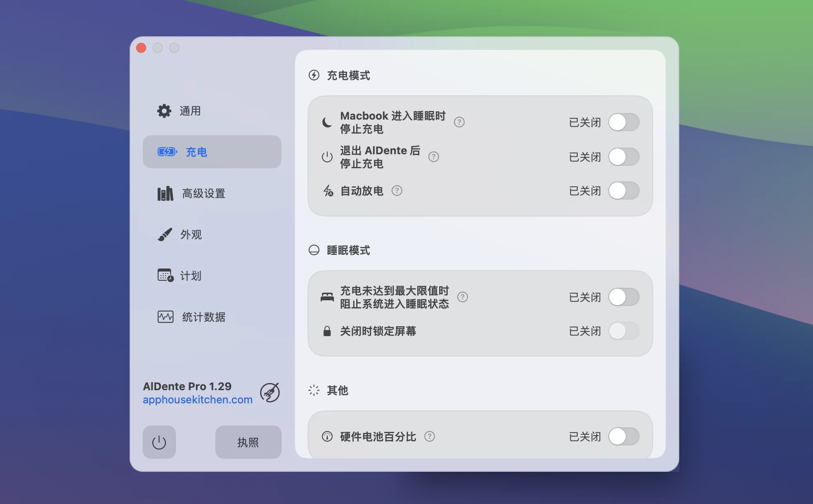Click the lock icon beside 关闭时锁定屏幕
The height and width of the screenshot is (504, 813).
click(327, 331)
